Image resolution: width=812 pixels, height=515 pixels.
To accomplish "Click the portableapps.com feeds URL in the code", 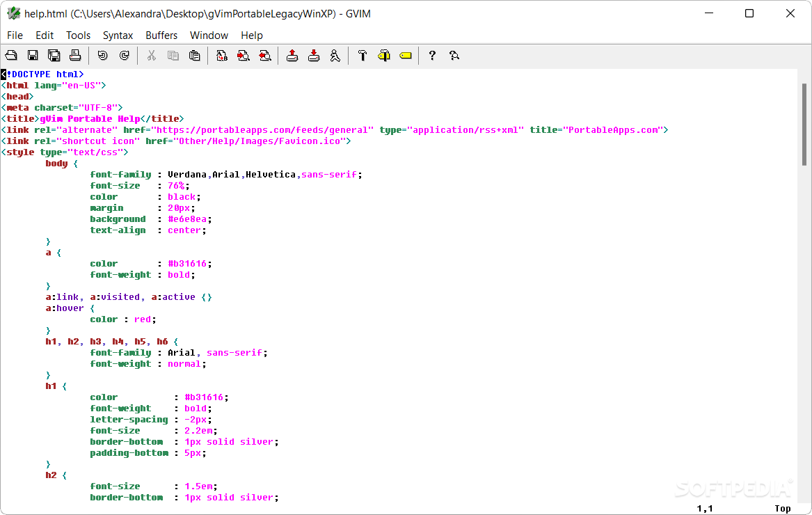I will [262, 129].
